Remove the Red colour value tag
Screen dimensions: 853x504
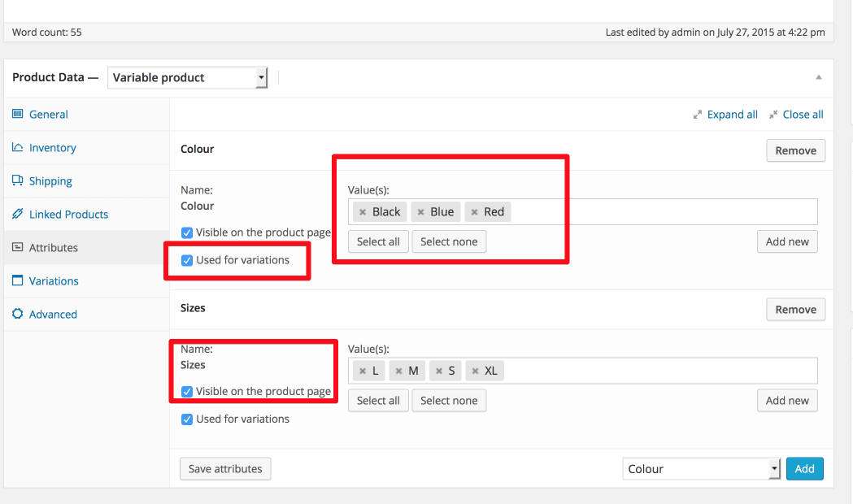tap(474, 212)
